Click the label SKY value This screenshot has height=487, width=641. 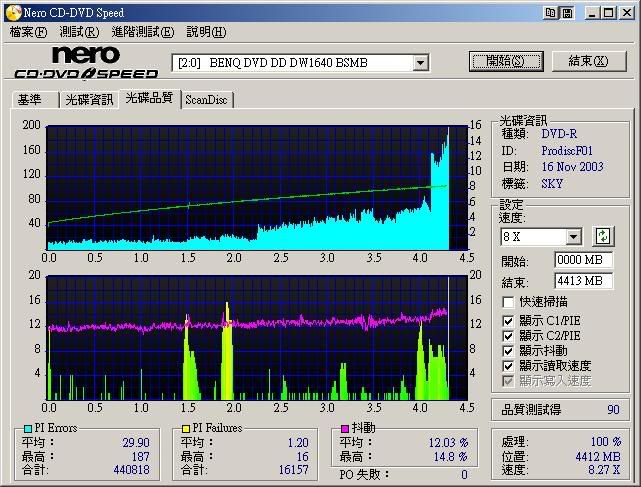click(x=552, y=184)
